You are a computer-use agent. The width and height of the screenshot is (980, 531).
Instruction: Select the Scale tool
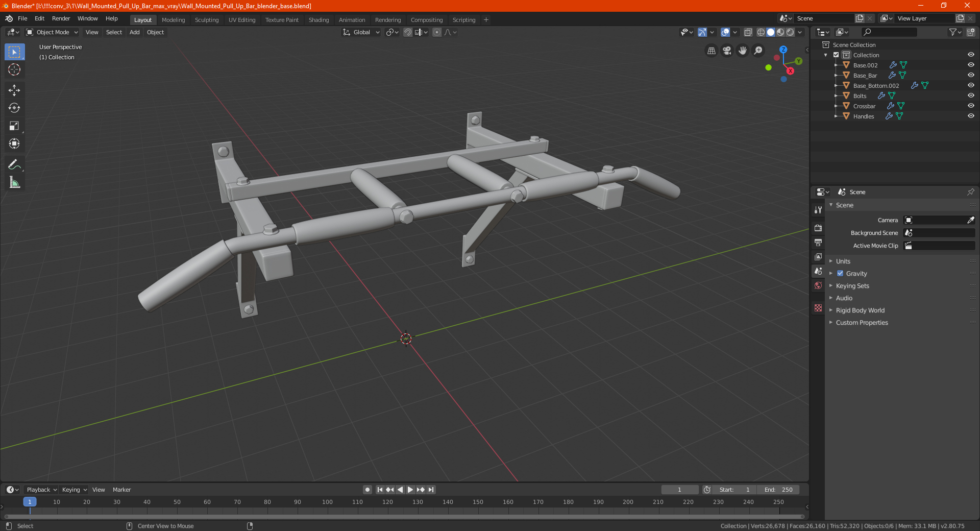[14, 126]
